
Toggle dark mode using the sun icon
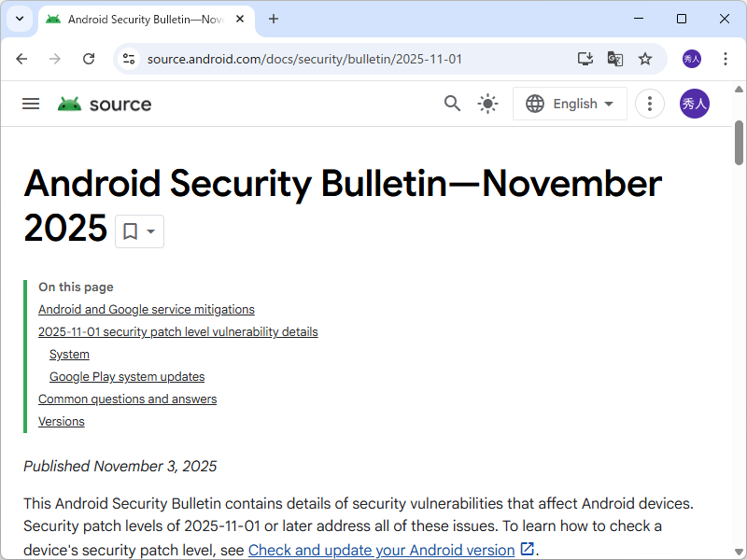click(487, 104)
